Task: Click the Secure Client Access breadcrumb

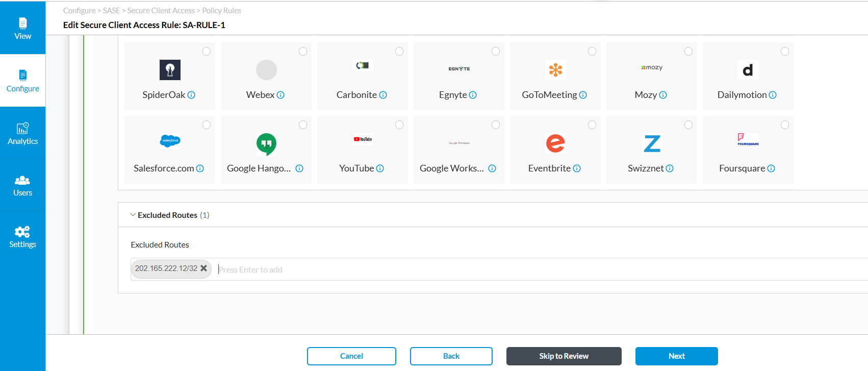Action: tap(161, 11)
